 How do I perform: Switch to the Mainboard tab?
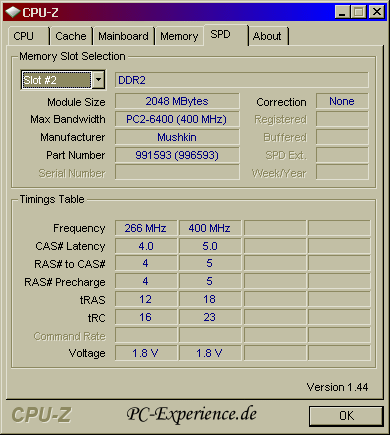(123, 36)
